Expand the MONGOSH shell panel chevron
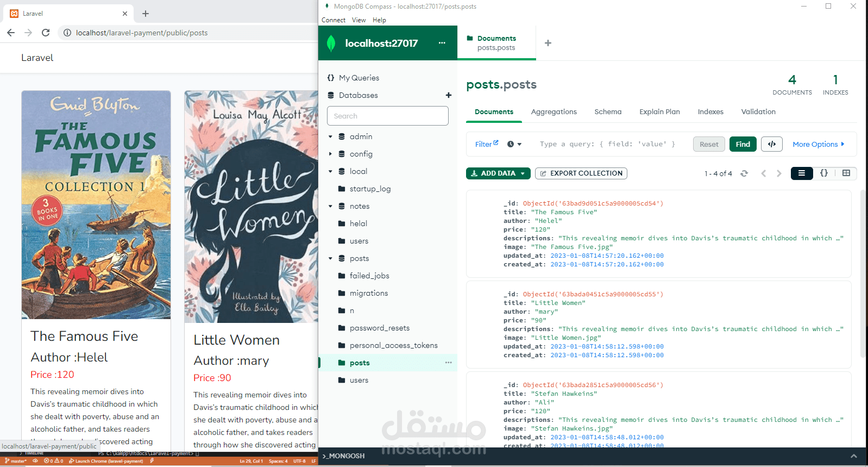The image size is (868, 467). coord(854,456)
